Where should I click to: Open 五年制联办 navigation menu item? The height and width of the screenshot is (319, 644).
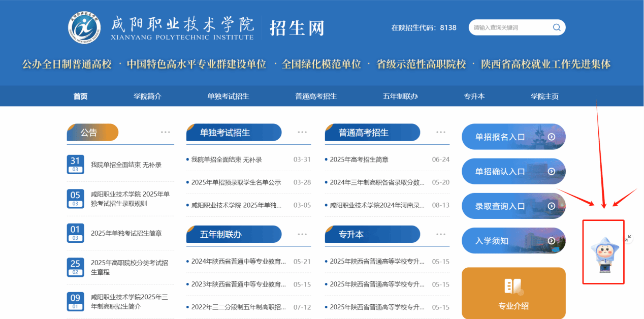(x=400, y=97)
